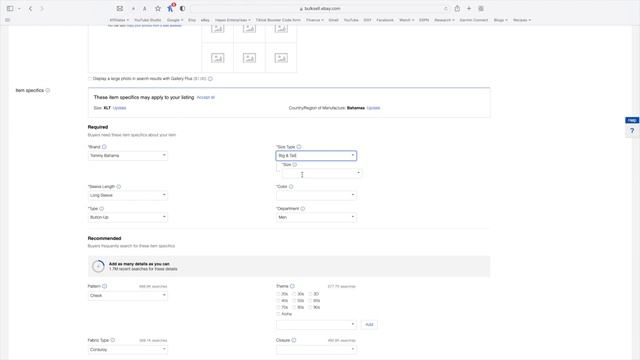Open the ESPN bookmark

(x=424, y=20)
